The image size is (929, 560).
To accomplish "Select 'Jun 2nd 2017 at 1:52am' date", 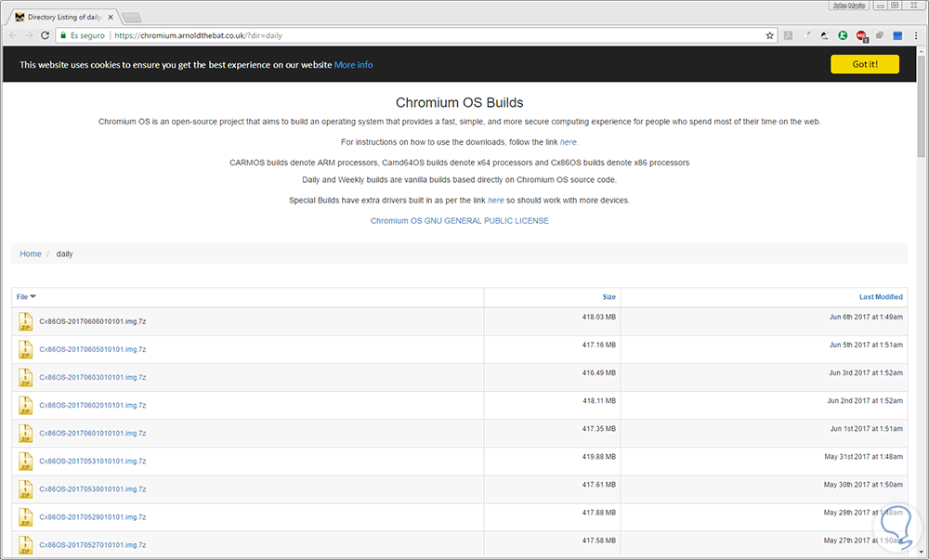I will pos(864,401).
